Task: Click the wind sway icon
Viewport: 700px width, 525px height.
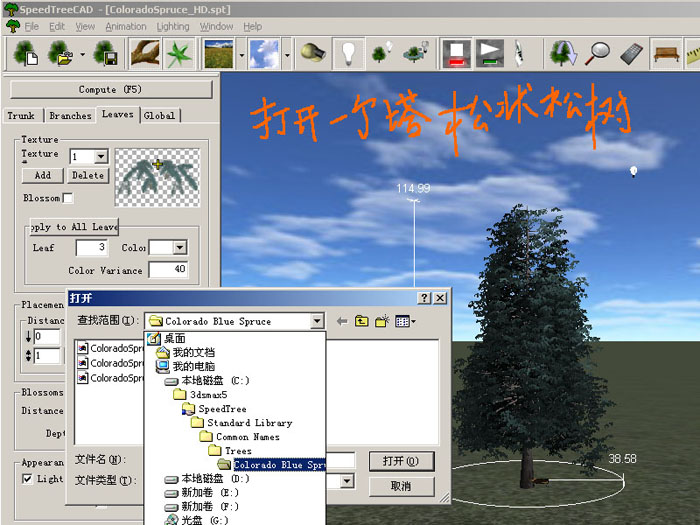Action: point(519,53)
